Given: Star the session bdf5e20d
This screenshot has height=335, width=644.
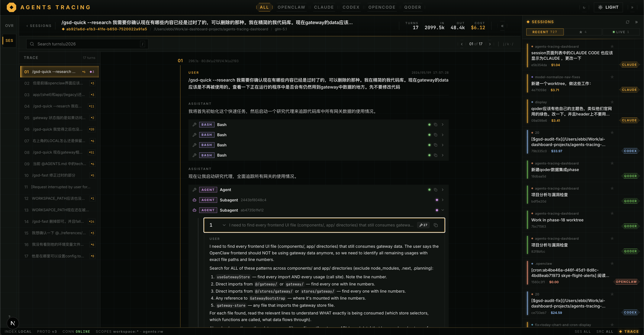Looking at the screenshot, I should [612, 188].
